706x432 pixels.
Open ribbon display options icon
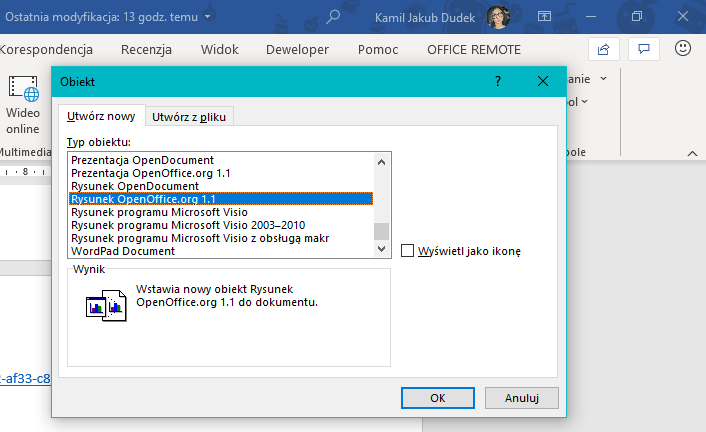pyautogui.click(x=544, y=17)
